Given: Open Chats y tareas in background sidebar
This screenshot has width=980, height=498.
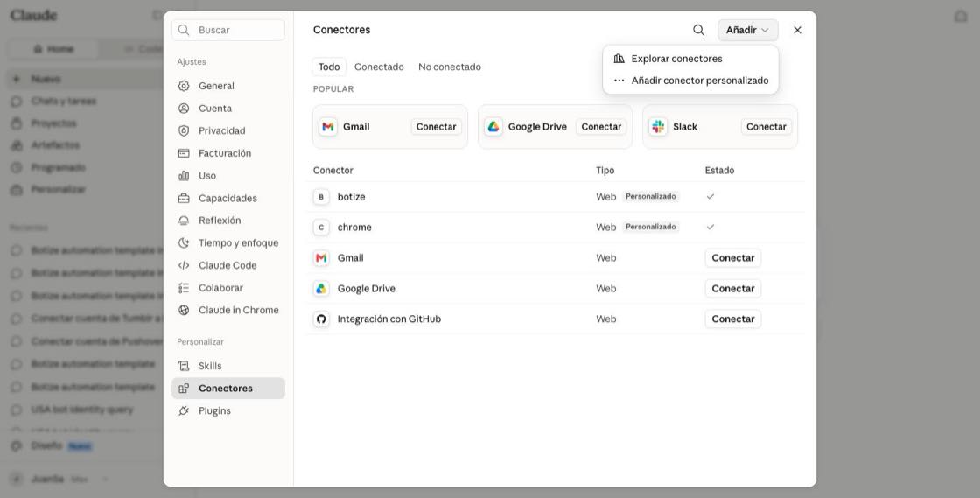Looking at the screenshot, I should pos(64,102).
